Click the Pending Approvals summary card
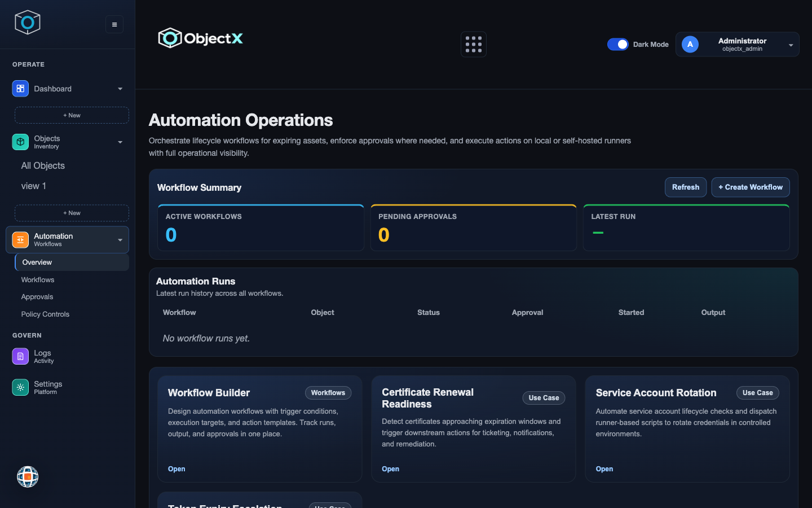 474,227
